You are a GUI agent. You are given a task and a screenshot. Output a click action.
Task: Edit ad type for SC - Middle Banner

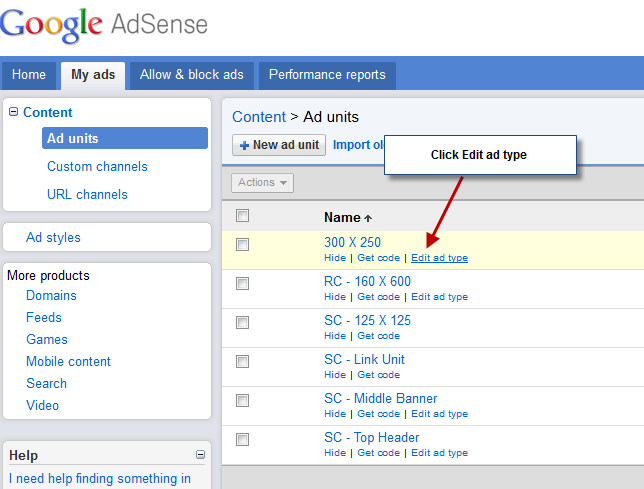[439, 414]
